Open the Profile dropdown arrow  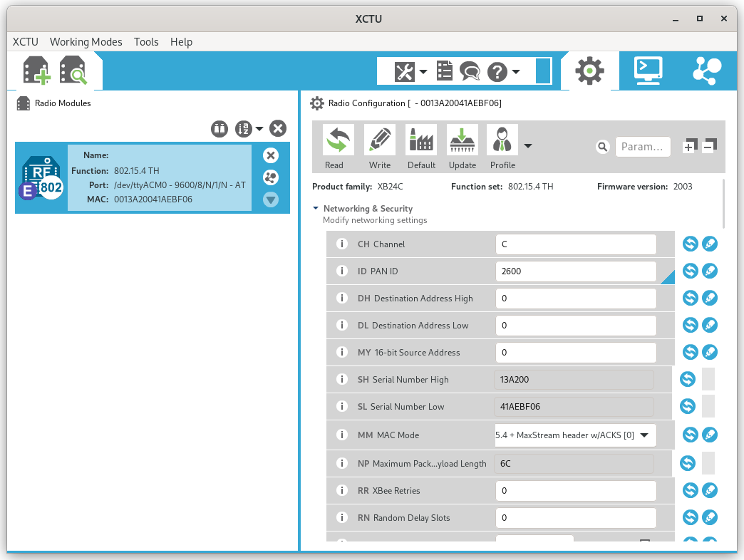528,146
